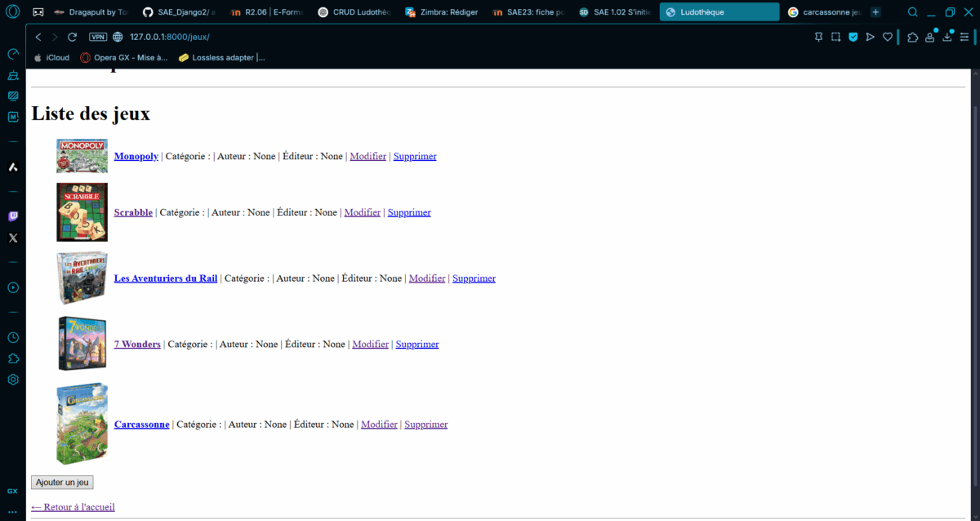Click the pin icon in toolbar
This screenshot has width=980, height=521.
[819, 37]
